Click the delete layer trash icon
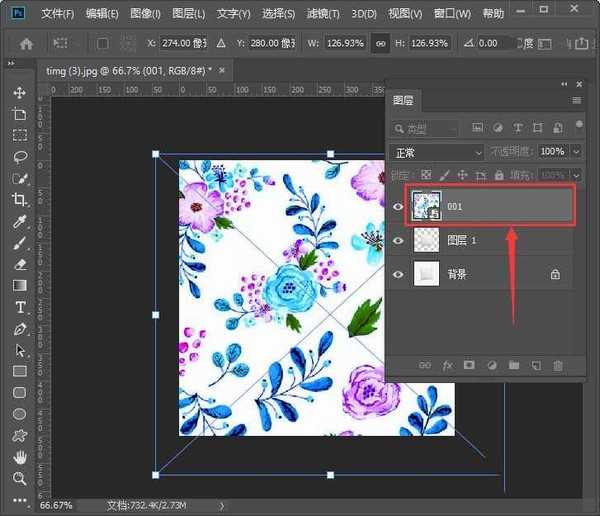The height and width of the screenshot is (516, 600). tap(558, 366)
